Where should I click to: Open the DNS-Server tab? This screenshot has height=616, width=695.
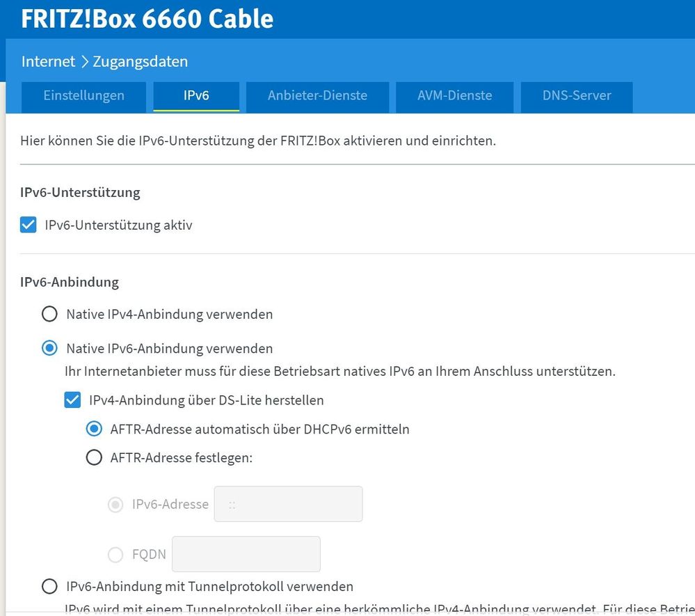(x=576, y=96)
